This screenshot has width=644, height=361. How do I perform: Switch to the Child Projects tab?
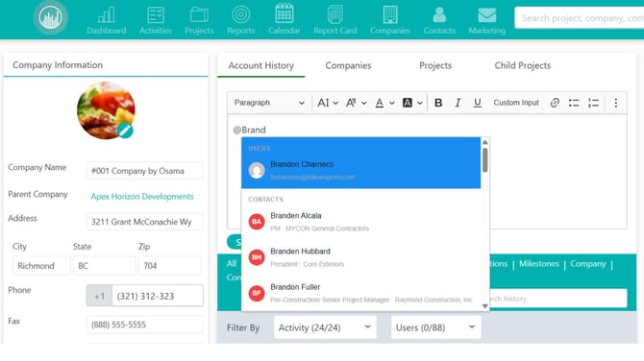523,65
